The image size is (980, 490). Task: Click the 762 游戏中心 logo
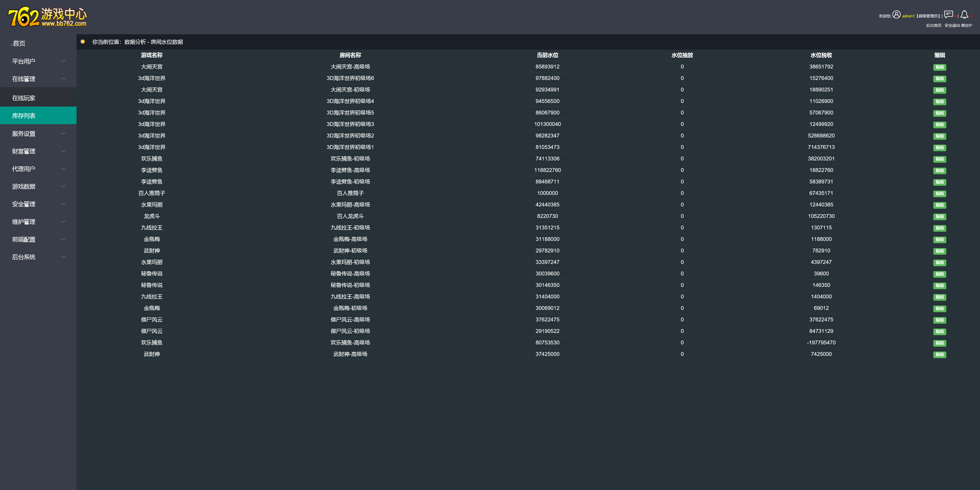47,18
